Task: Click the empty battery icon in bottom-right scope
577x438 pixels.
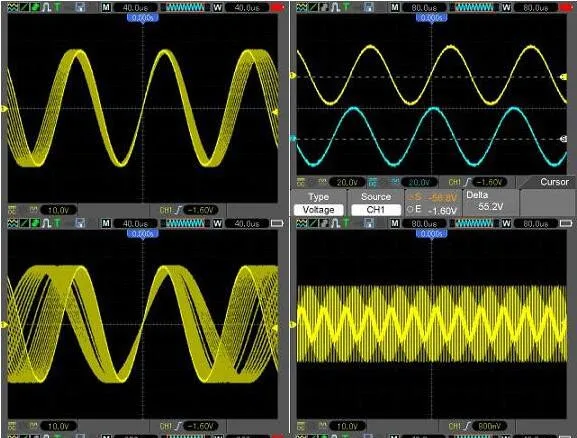Action: click(566, 223)
